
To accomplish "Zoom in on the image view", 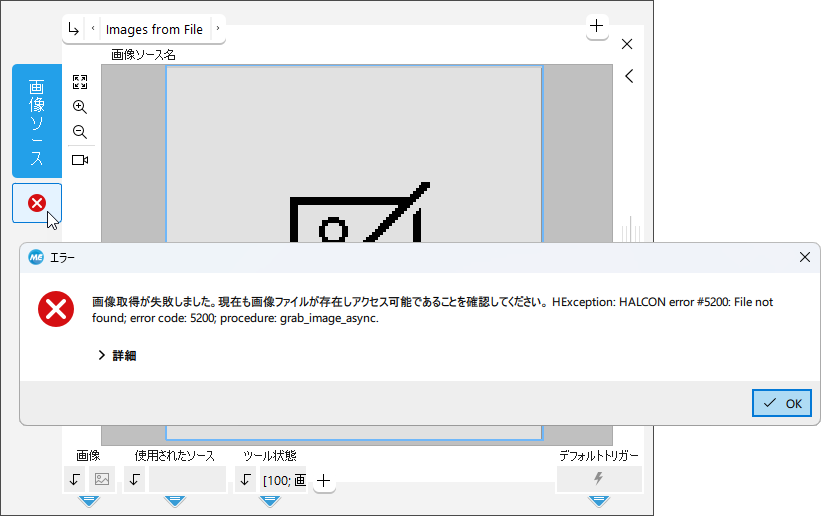I will [80, 107].
